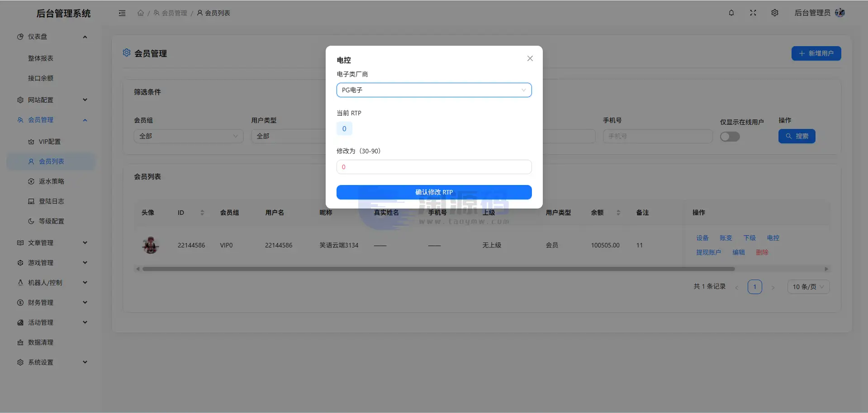Expand the 系统设置 menu group
The image size is (868, 413).
[x=52, y=362]
